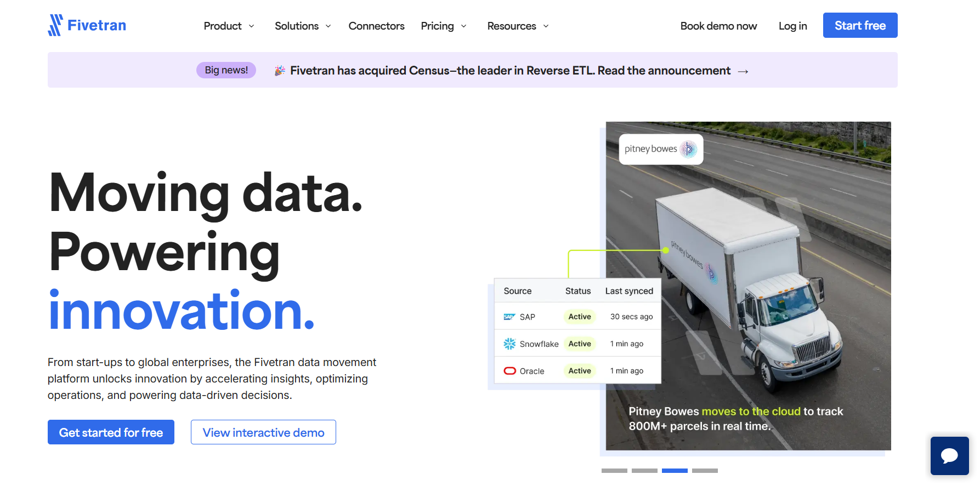Screen dimensions: 980x497
Task: Click the Active status badge for SAP
Action: click(x=580, y=317)
